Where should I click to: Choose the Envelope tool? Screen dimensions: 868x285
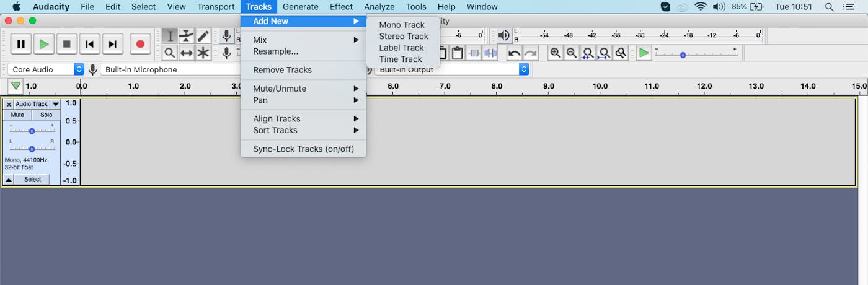[x=187, y=36]
